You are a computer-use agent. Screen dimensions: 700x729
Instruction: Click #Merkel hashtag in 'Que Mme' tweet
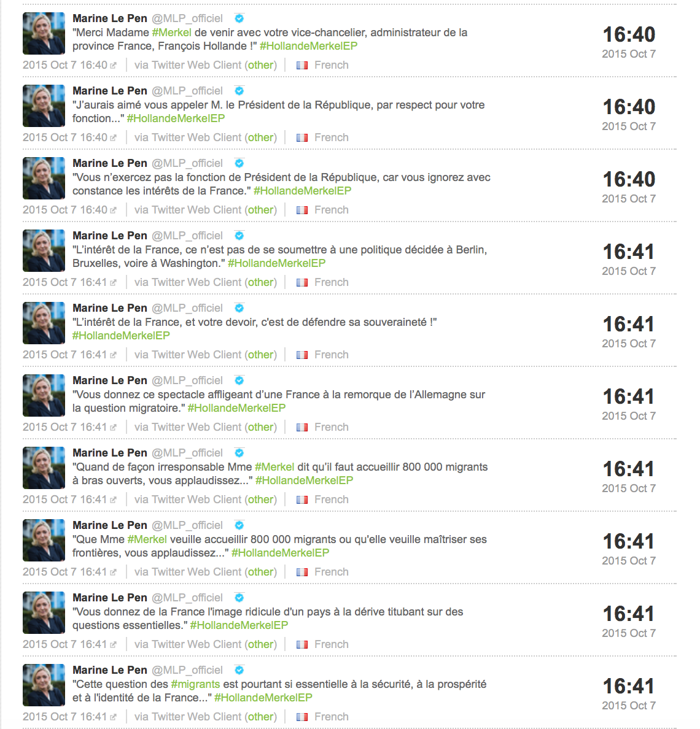click(147, 539)
